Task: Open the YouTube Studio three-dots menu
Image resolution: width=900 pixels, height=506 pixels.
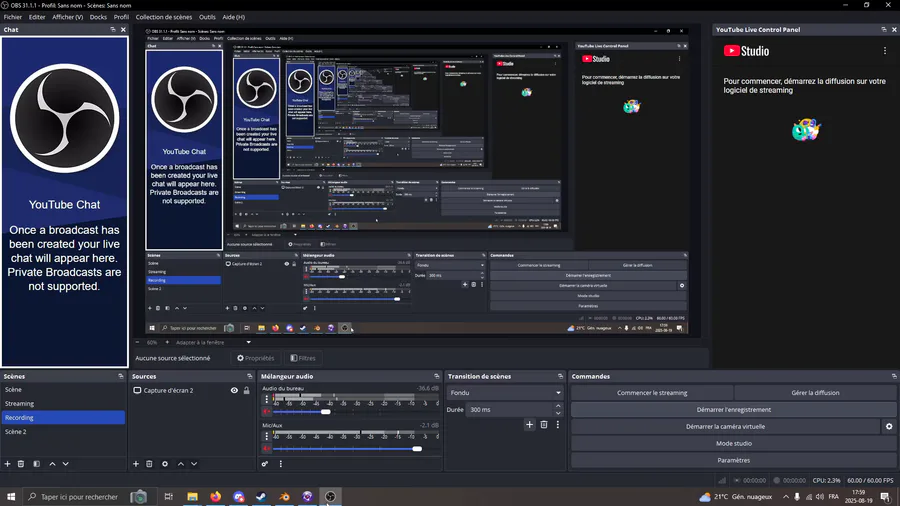Action: [x=885, y=51]
